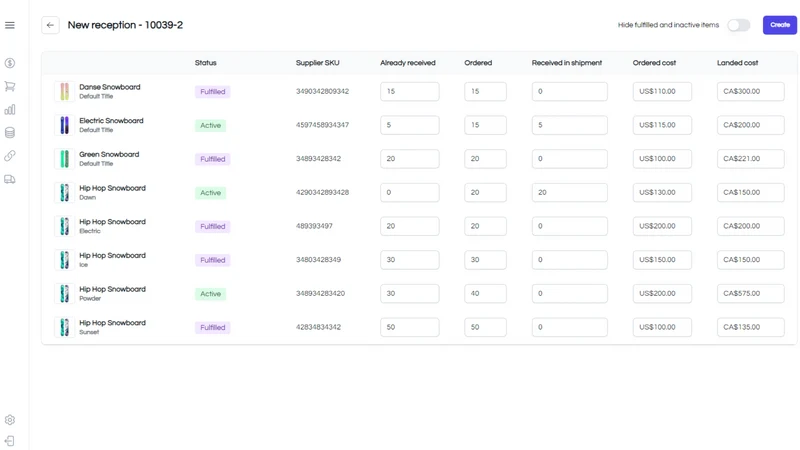
Task: Open the delivery truck sidebar icon
Action: click(x=10, y=179)
